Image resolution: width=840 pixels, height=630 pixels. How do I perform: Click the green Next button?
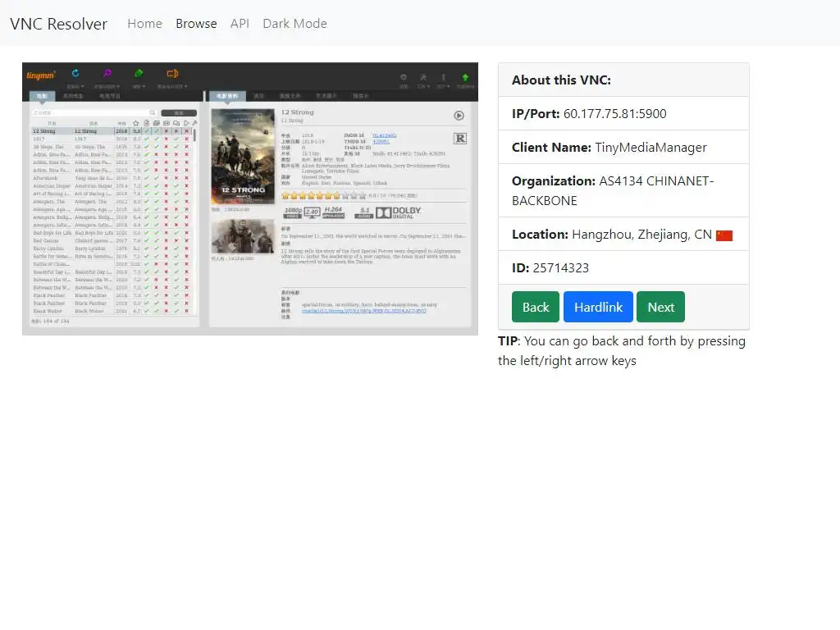[660, 307]
